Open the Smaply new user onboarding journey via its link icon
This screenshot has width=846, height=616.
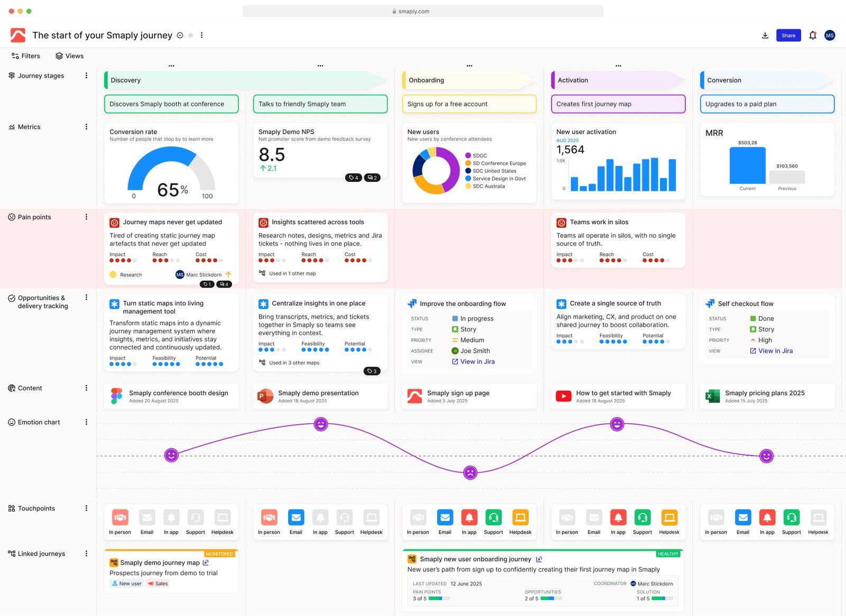click(540, 559)
